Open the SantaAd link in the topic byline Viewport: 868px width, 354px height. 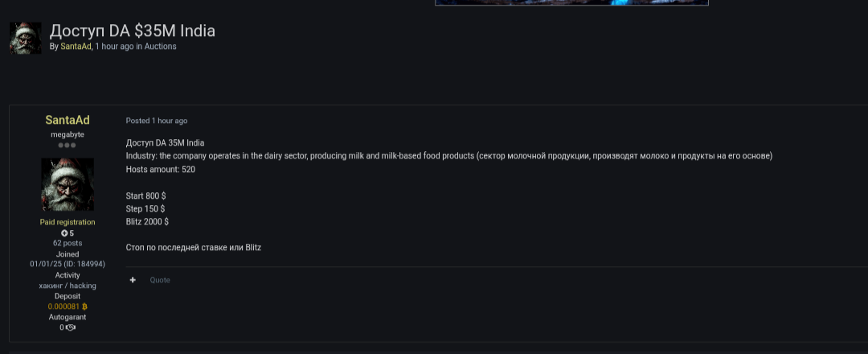(x=76, y=47)
